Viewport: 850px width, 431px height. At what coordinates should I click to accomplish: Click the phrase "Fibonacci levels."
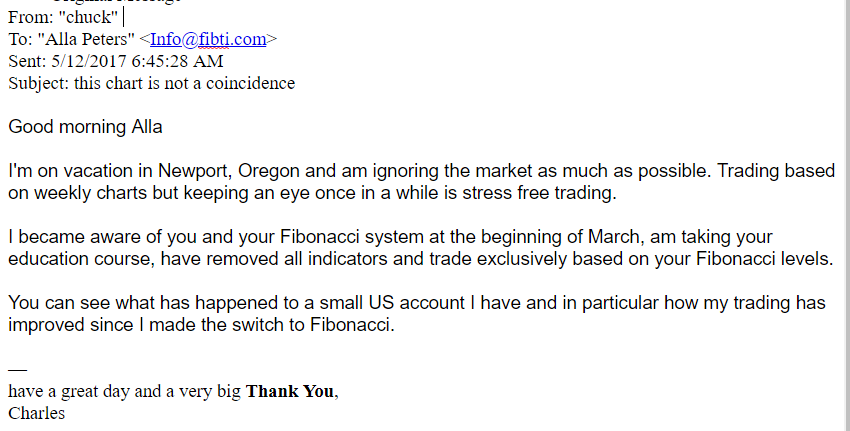[x=764, y=259]
